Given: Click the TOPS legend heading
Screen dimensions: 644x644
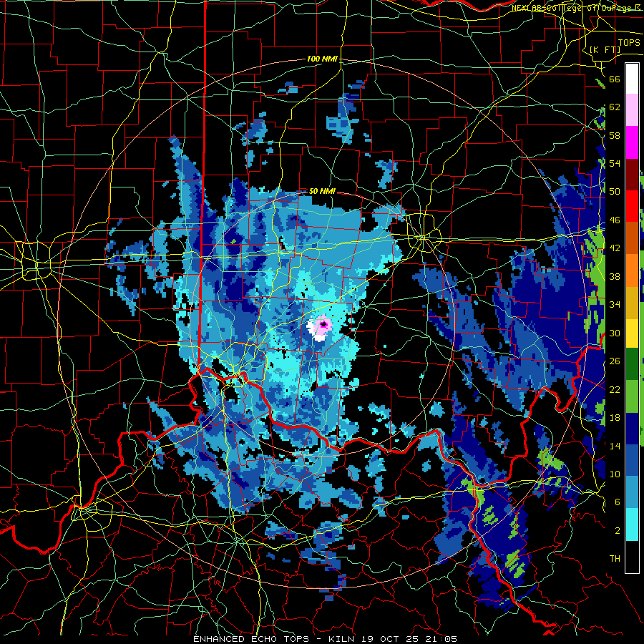Looking at the screenshot, I should [x=629, y=42].
